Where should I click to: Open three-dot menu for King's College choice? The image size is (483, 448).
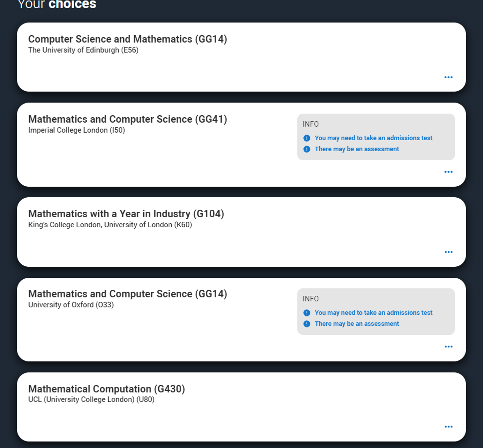(448, 252)
